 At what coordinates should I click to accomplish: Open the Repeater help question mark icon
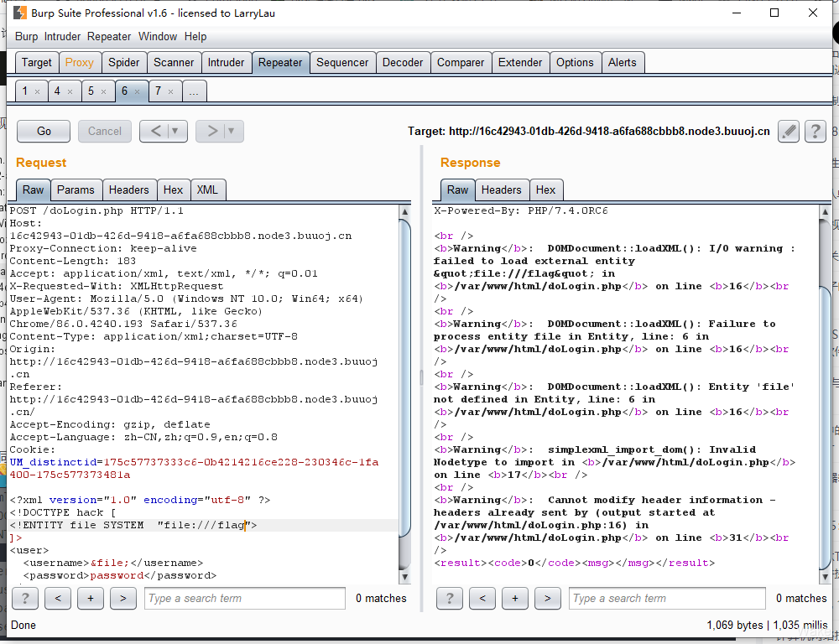click(815, 132)
